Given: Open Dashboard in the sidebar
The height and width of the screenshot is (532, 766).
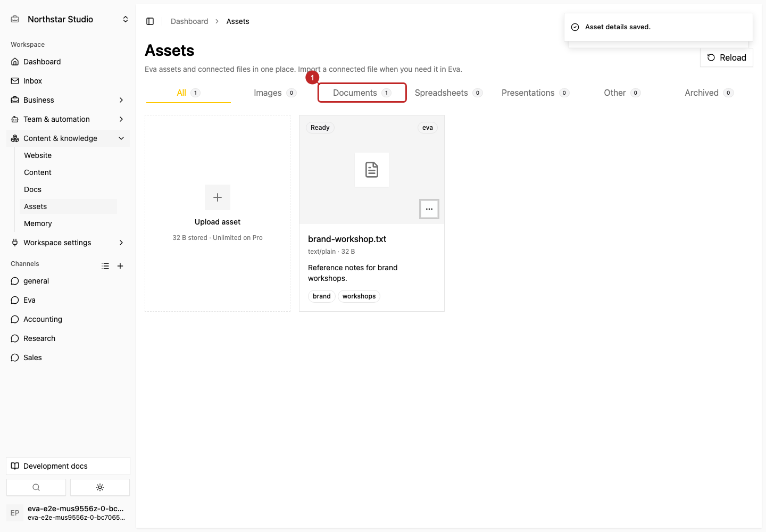Looking at the screenshot, I should (68, 62).
